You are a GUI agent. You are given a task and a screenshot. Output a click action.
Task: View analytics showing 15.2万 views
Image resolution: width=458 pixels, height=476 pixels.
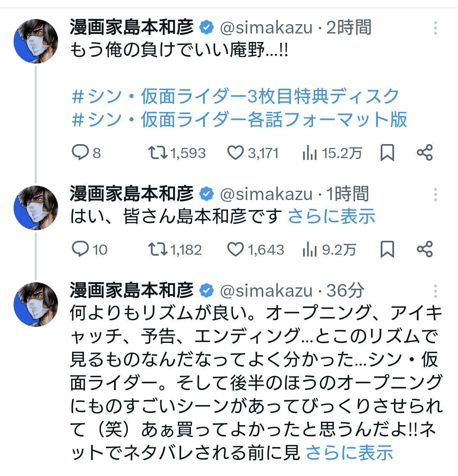pos(310,153)
